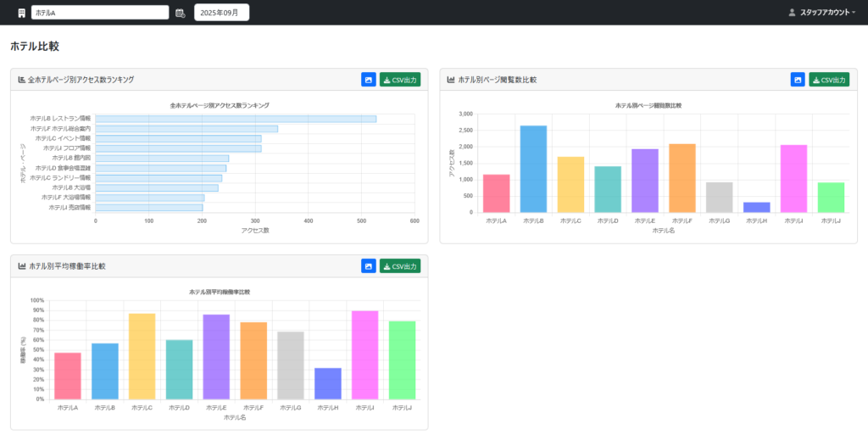The image size is (868, 441).
Task: Save occupancy rate chart as image
Action: pyautogui.click(x=369, y=266)
